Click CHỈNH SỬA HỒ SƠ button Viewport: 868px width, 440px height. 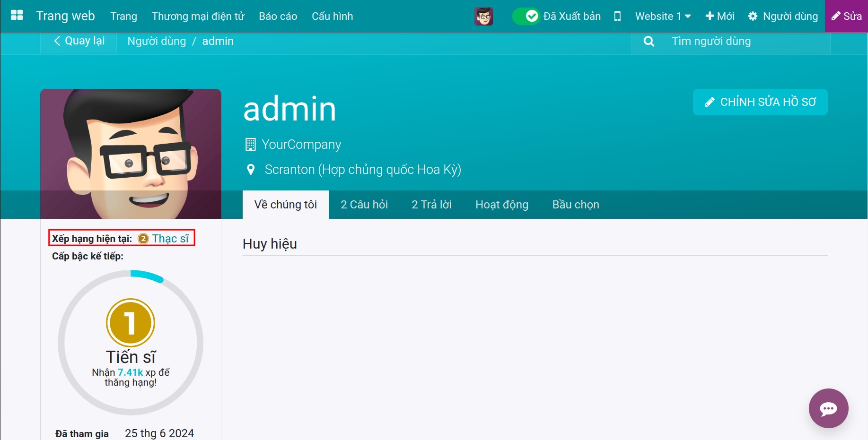(760, 102)
